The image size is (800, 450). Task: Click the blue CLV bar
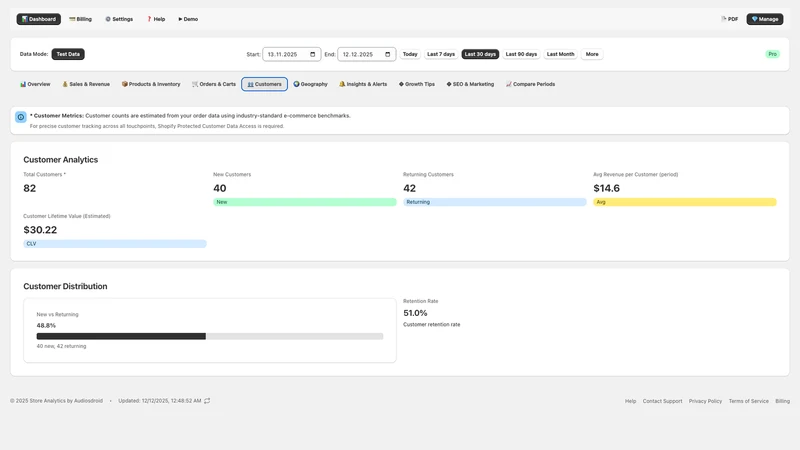pos(115,244)
